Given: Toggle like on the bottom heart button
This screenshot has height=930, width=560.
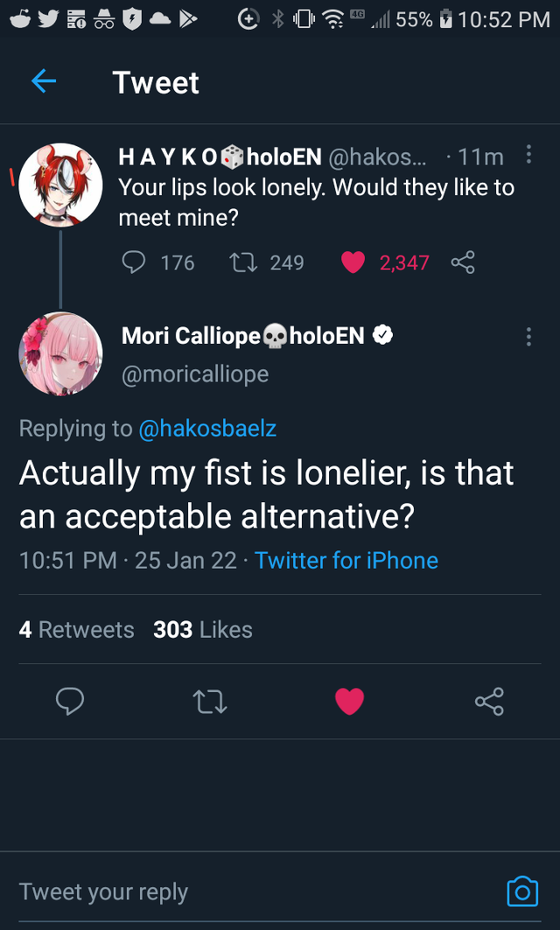Looking at the screenshot, I should [350, 701].
